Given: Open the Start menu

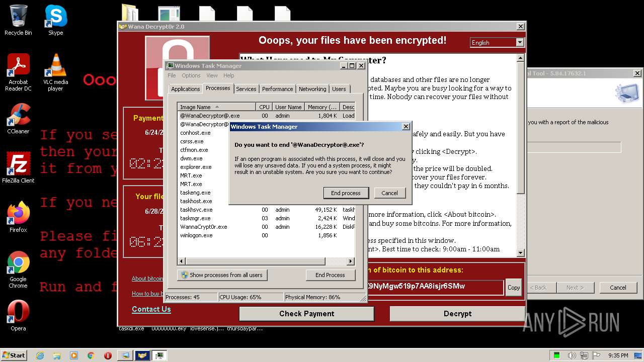Looking at the screenshot, I should click(14, 355).
